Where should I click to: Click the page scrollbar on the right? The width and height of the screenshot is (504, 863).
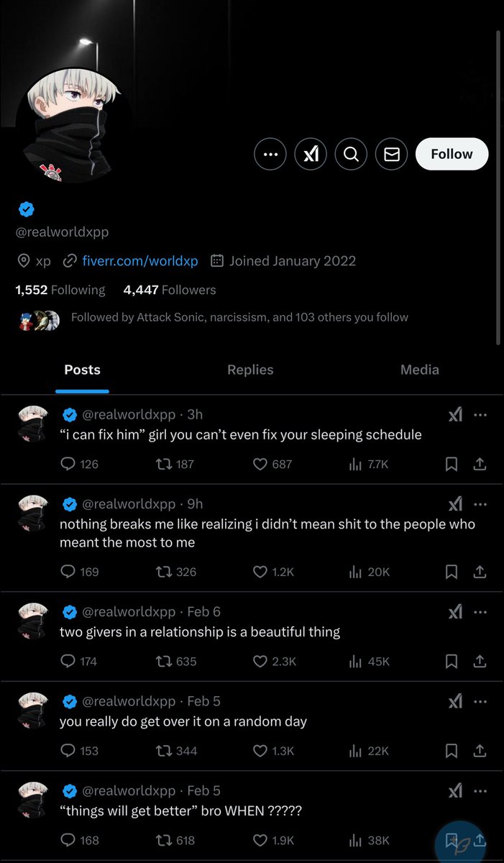(499, 187)
